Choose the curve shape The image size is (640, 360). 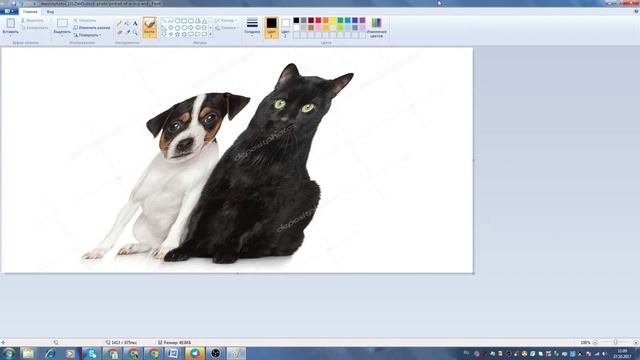pos(171,21)
